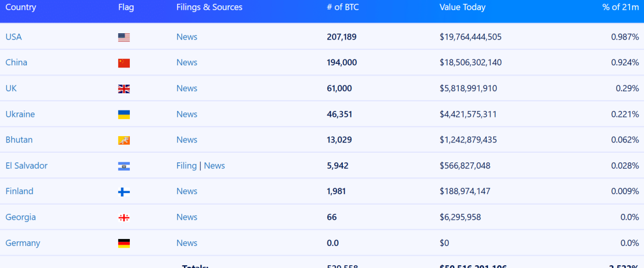Open the News link for China
Screen dimensions: 644x268
pos(187,63)
